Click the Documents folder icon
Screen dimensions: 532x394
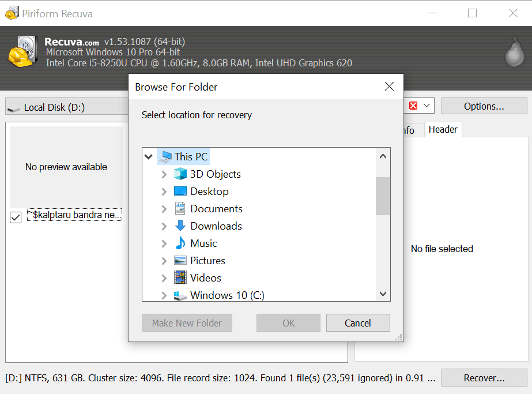(x=180, y=209)
